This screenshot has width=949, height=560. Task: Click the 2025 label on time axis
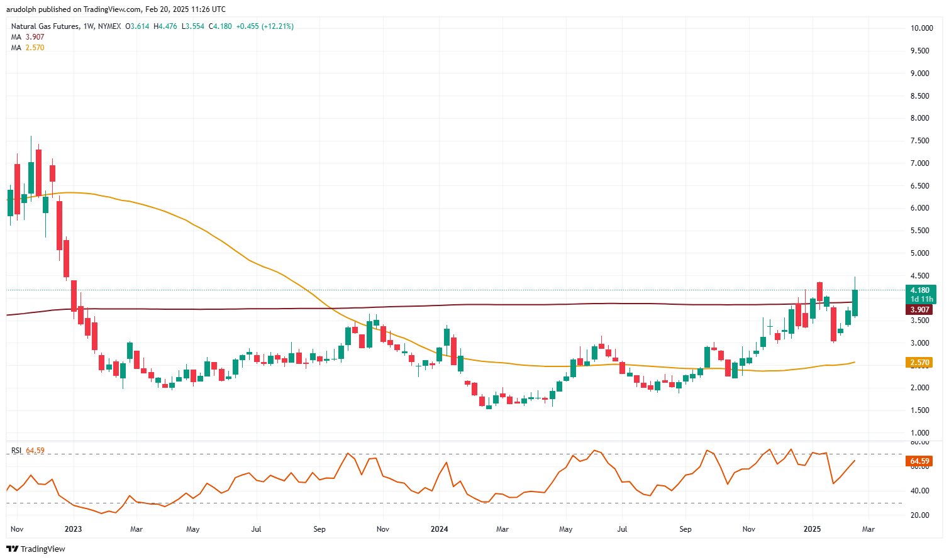click(812, 529)
